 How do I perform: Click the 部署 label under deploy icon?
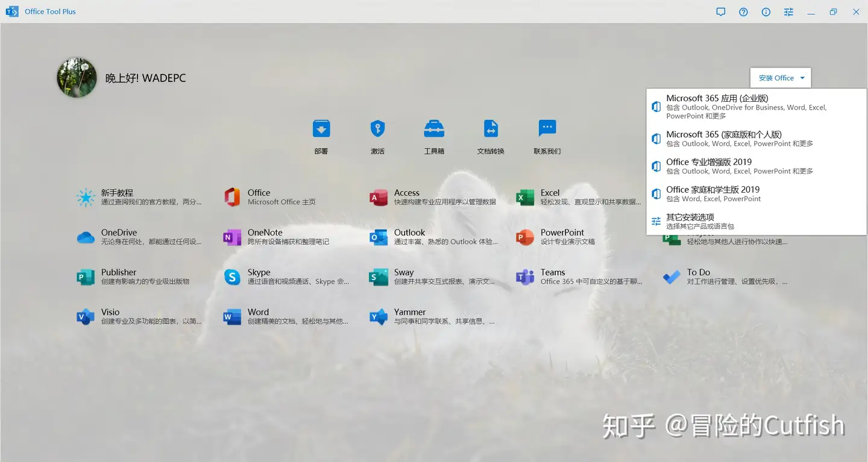coord(321,151)
